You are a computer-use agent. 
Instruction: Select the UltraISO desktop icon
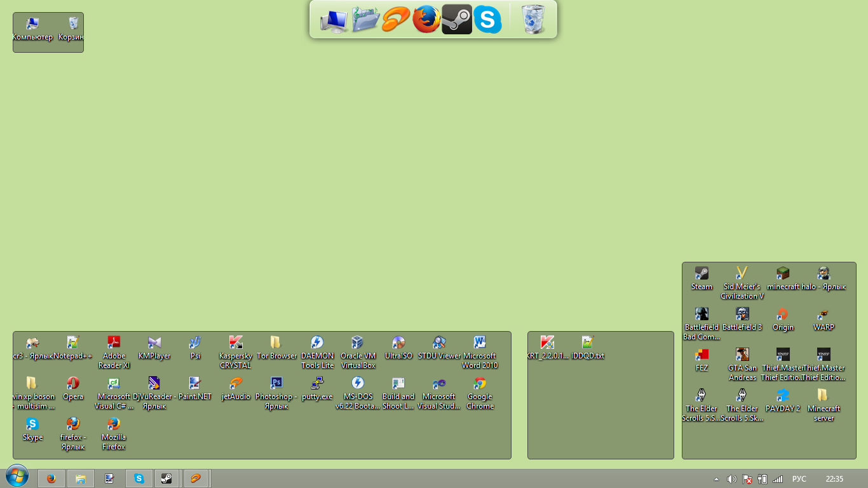(x=398, y=348)
